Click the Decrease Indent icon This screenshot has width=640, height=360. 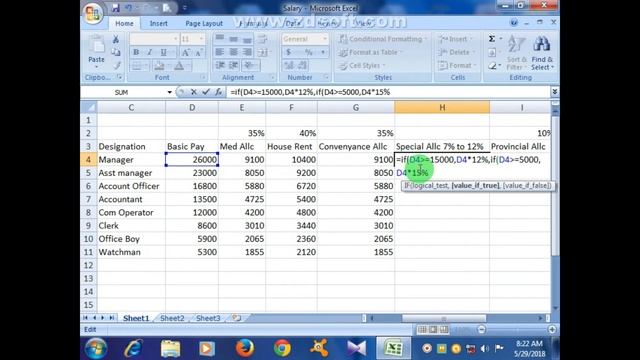[x=220, y=65]
